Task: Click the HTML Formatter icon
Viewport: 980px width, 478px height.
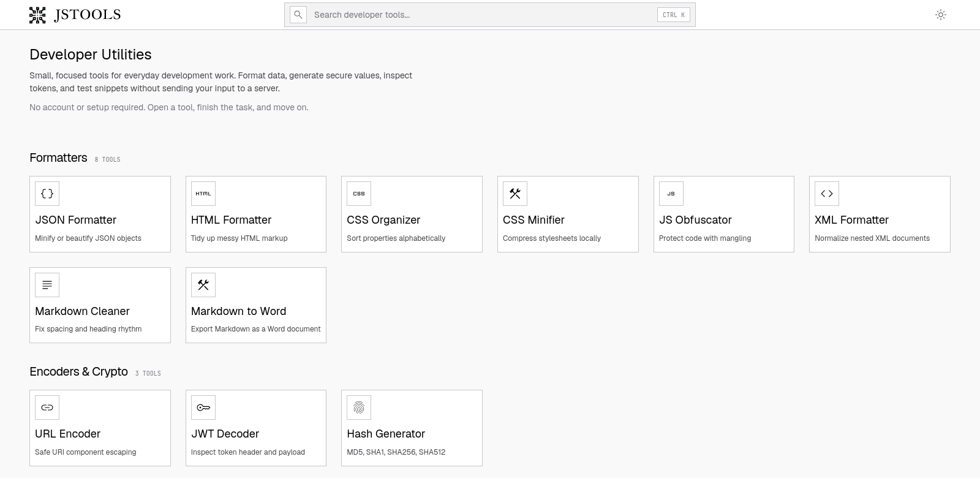Action: click(203, 194)
